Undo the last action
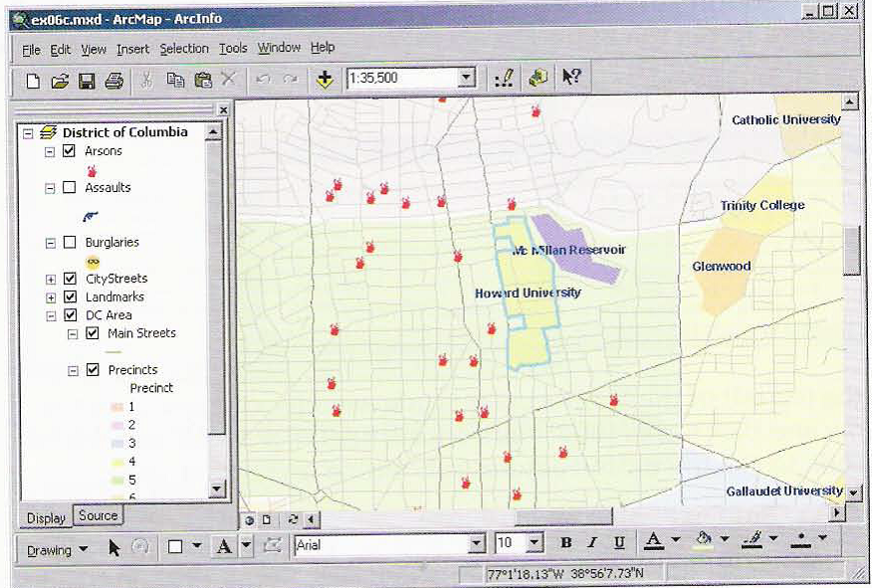This screenshot has width=872, height=588. point(263,80)
